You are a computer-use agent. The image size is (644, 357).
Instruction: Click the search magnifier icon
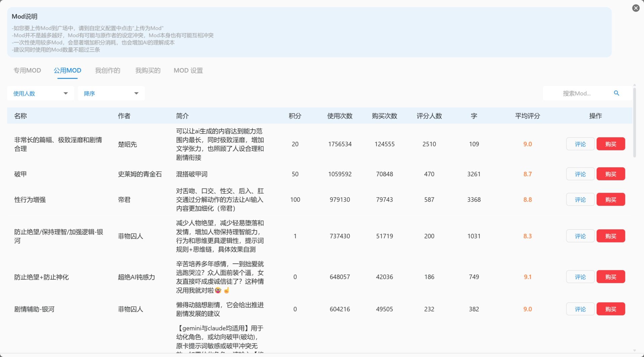[616, 93]
